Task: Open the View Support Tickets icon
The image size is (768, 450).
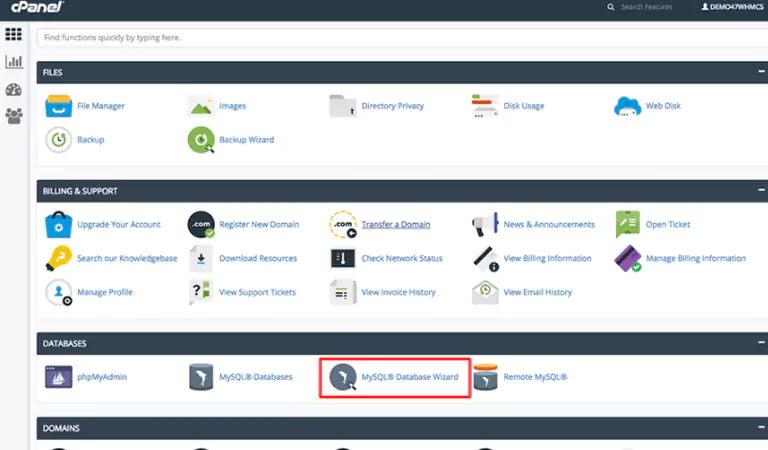Action: click(201, 292)
